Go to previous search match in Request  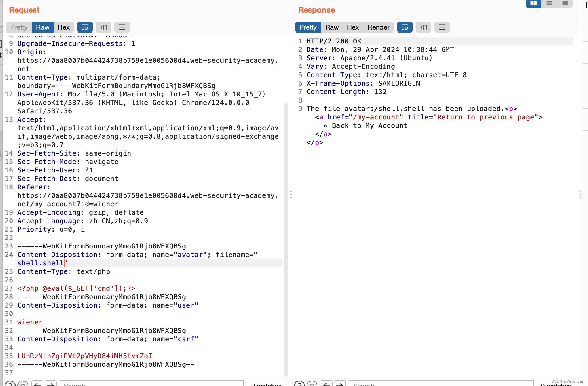click(37, 384)
